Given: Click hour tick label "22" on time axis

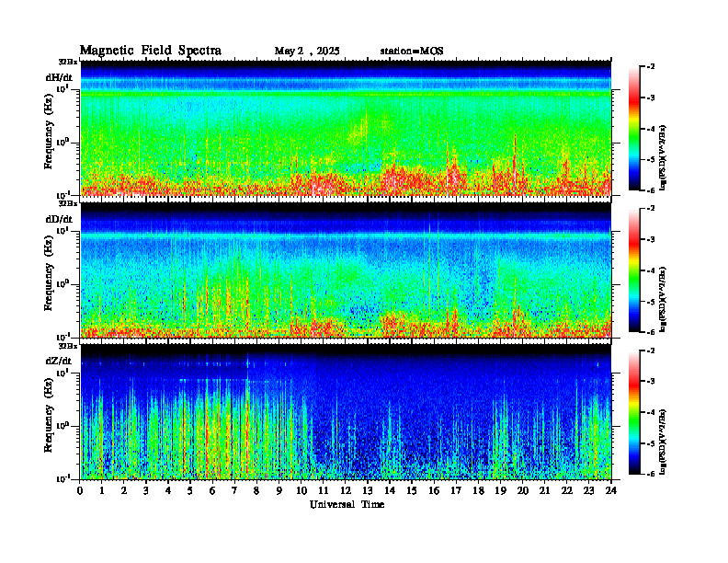Looking at the screenshot, I should click(567, 491).
